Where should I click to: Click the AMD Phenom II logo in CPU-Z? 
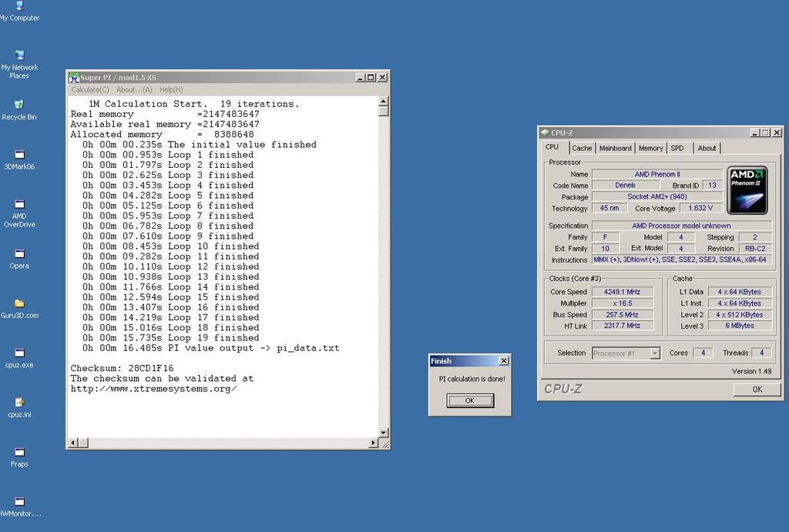(x=747, y=191)
